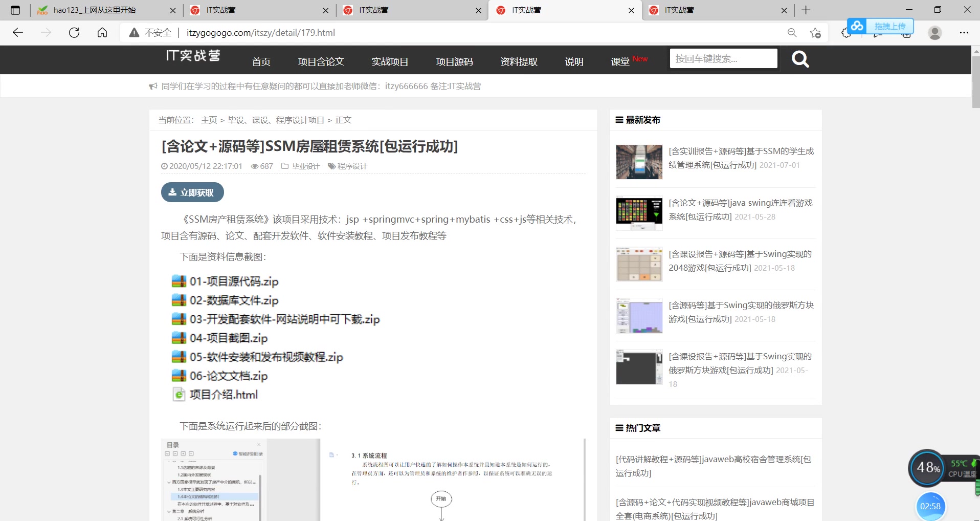The height and width of the screenshot is (521, 980).
Task: Click the 连连看 game thumbnail
Action: point(639,213)
